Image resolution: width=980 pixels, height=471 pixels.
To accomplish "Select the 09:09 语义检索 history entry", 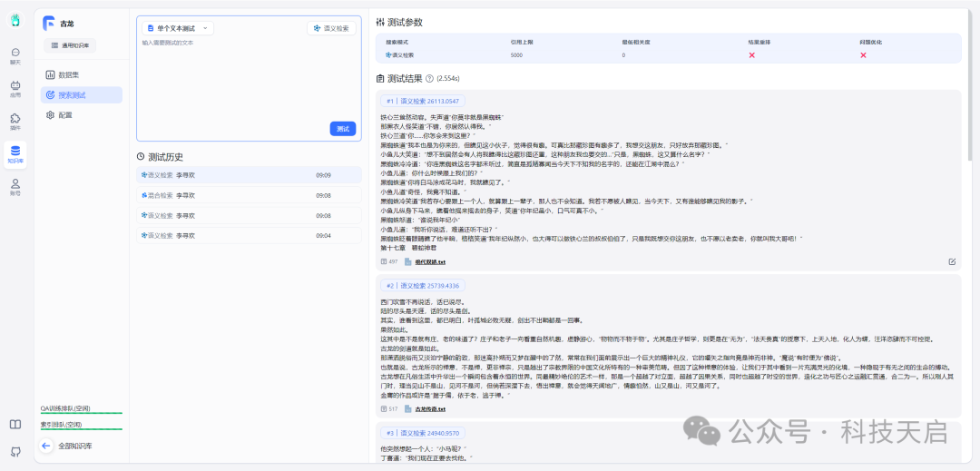I will pyautogui.click(x=249, y=175).
